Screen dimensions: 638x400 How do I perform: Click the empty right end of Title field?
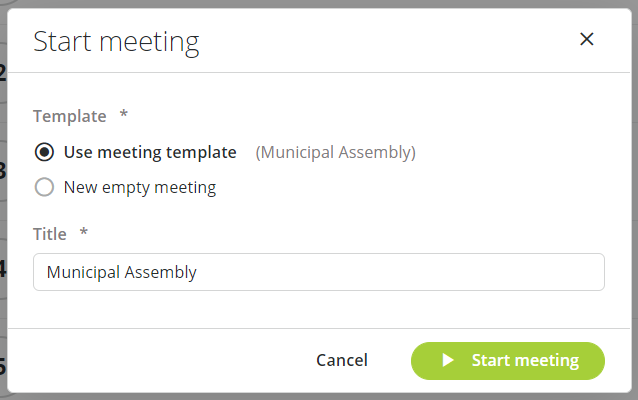[560, 272]
